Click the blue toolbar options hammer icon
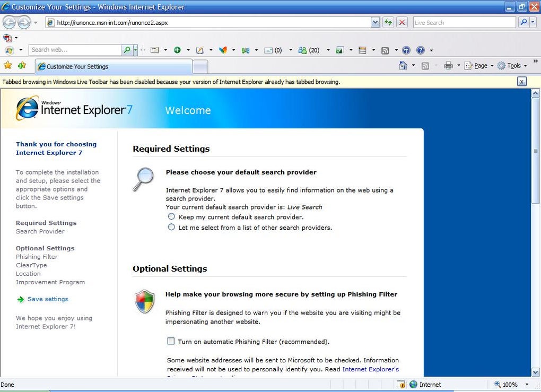The width and height of the screenshot is (541, 392). pyautogui.click(x=406, y=50)
